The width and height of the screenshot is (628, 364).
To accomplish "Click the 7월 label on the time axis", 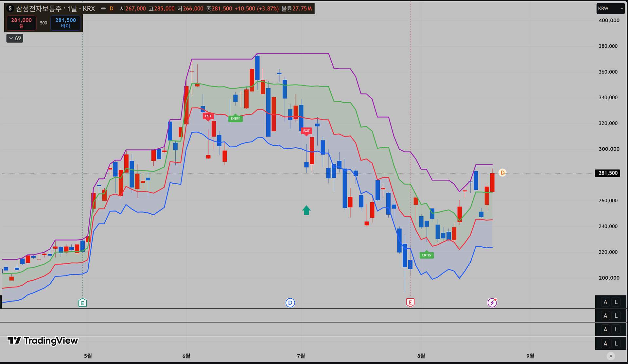I will [x=301, y=356].
